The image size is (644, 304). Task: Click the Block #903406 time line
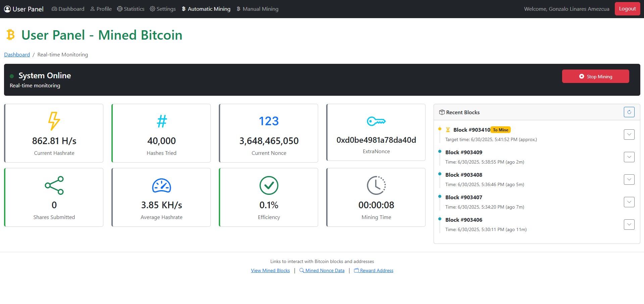[x=486, y=229]
